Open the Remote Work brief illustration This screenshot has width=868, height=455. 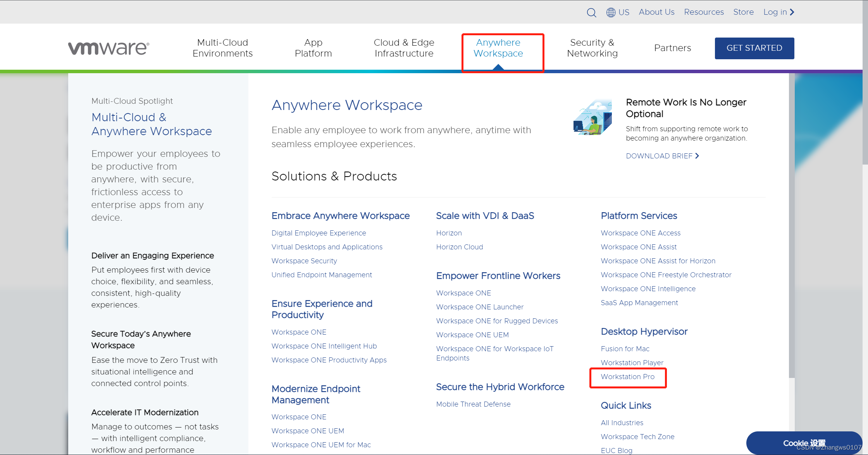click(592, 117)
